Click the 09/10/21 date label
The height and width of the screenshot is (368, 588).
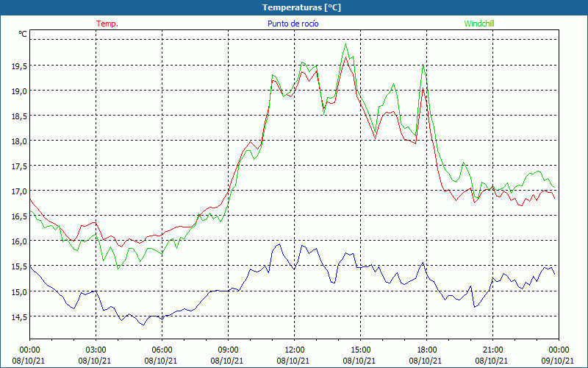pos(558,361)
